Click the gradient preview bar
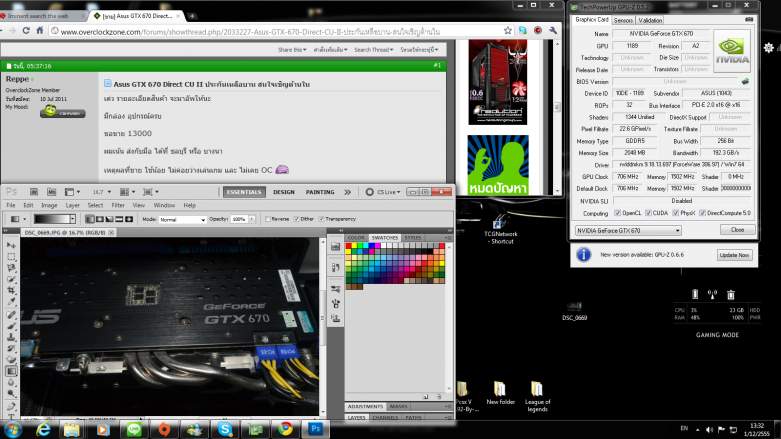 pos(51,219)
